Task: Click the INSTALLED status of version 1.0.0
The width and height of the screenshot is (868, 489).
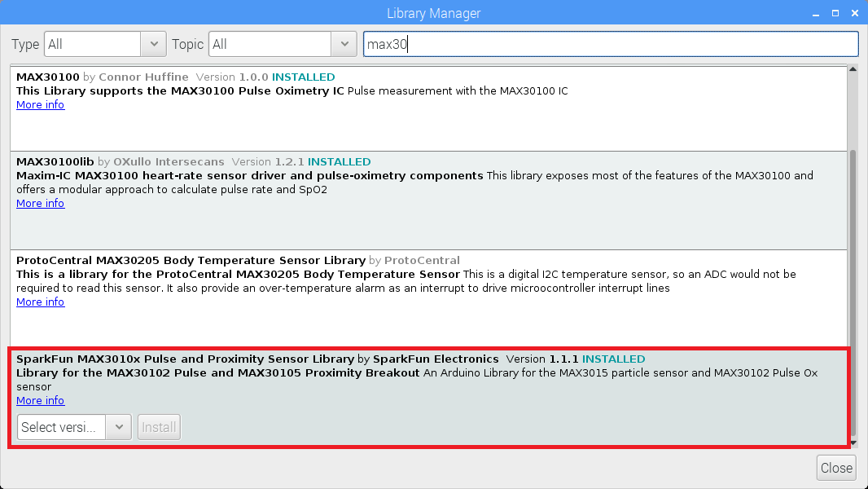Action: point(304,77)
